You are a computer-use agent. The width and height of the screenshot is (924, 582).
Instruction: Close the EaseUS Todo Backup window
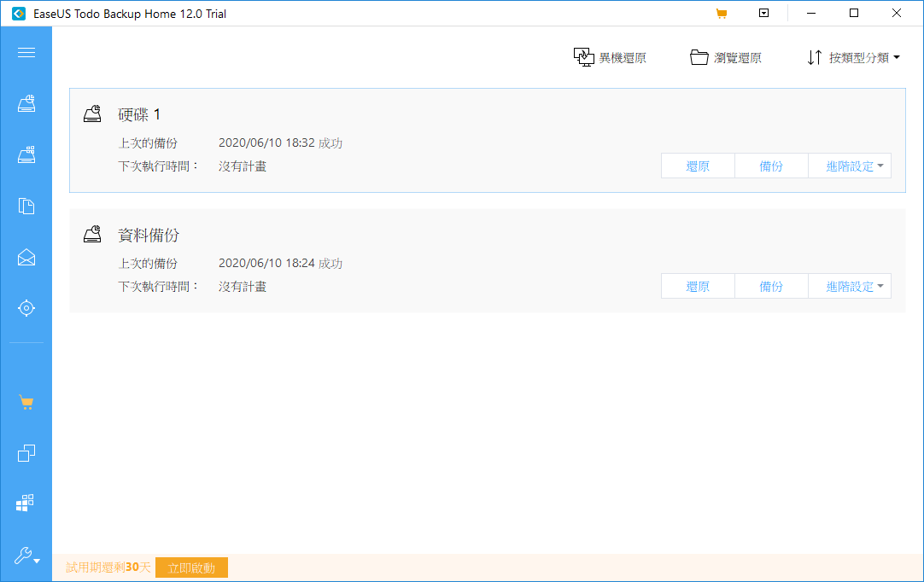(x=897, y=13)
